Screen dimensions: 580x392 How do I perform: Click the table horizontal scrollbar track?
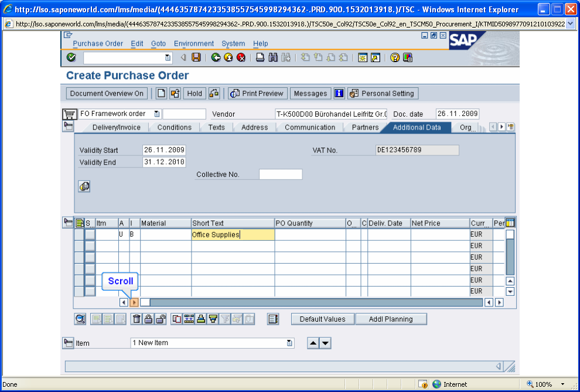click(316, 302)
